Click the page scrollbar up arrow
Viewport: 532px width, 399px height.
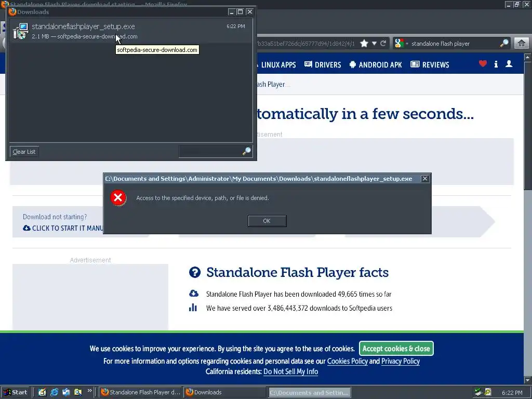528,57
